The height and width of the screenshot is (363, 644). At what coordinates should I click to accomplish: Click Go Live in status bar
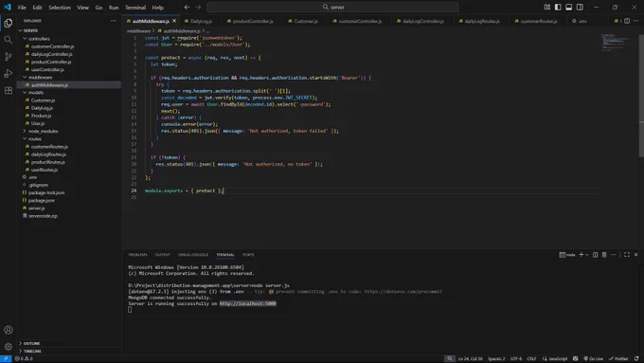[593, 358]
